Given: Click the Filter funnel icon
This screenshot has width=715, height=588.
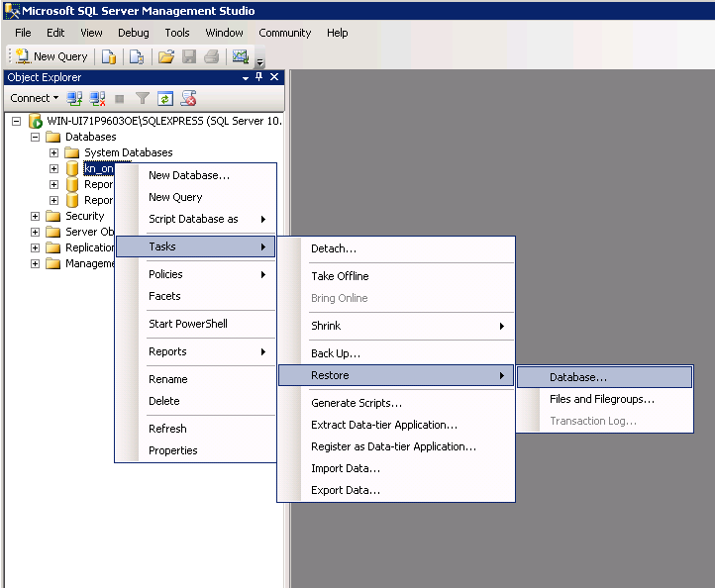Looking at the screenshot, I should pyautogui.click(x=143, y=98).
